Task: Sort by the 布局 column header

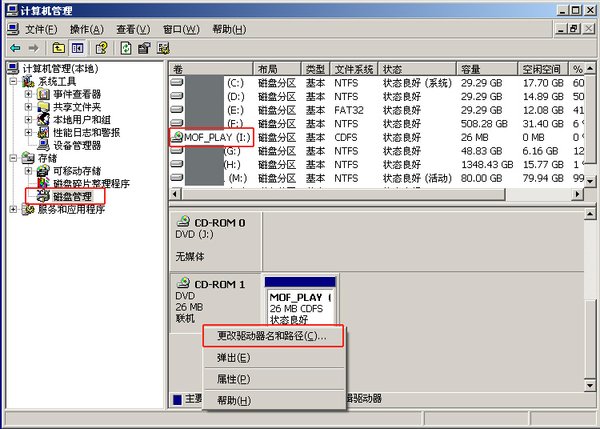Action: [277, 69]
